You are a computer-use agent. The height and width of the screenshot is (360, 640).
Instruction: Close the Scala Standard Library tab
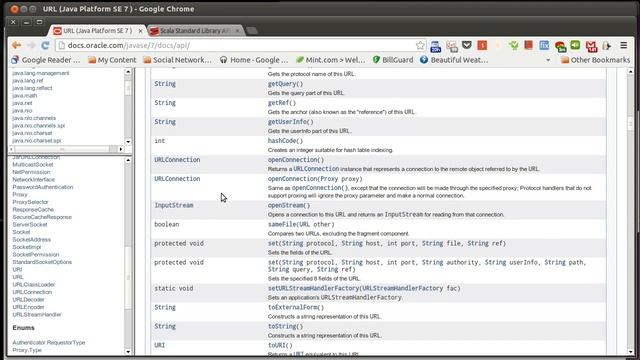(x=238, y=31)
